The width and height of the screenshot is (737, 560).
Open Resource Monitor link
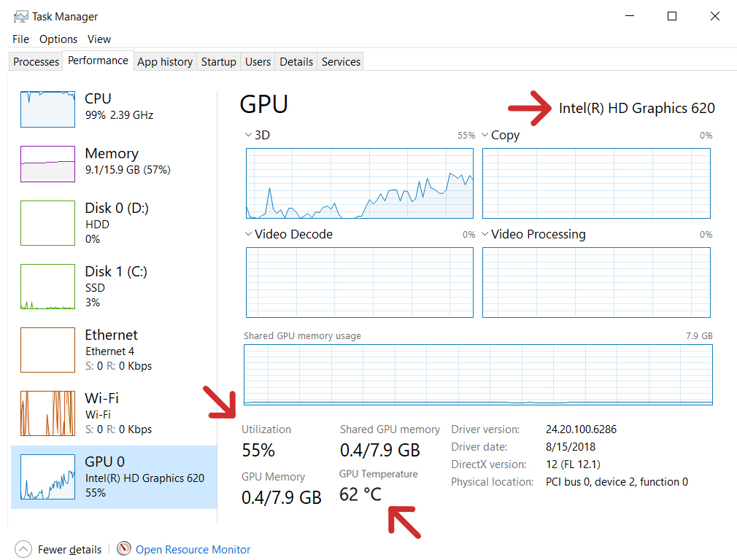[193, 549]
